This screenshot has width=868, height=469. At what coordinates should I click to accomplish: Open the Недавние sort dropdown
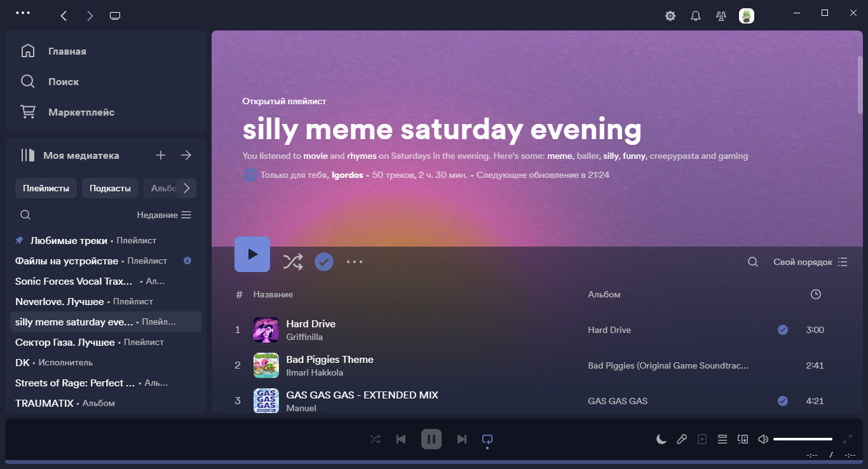click(164, 215)
